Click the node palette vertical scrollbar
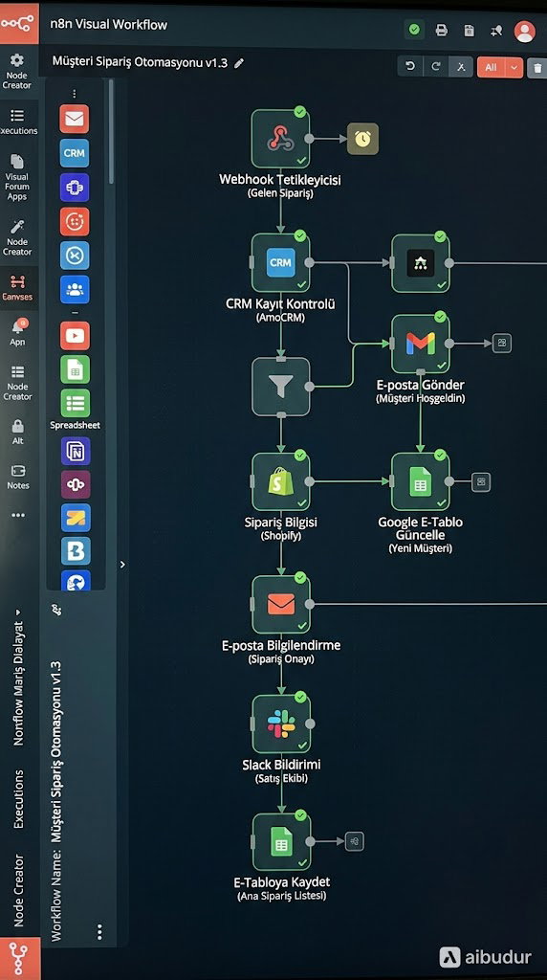The image size is (547, 980). click(111, 131)
